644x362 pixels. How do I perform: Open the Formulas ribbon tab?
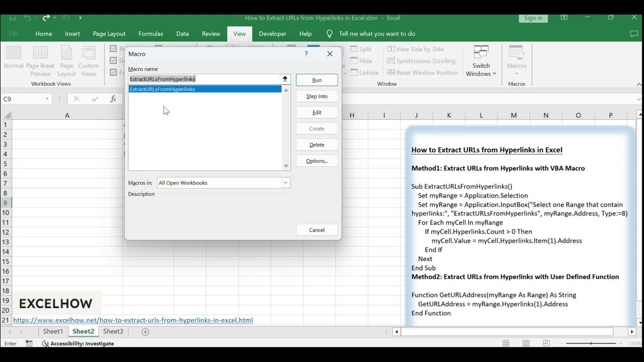click(151, 34)
